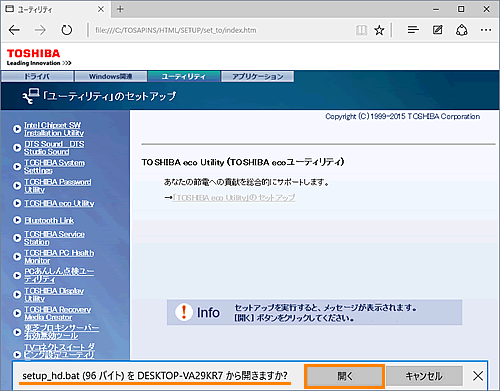Open TOSHIBA eco Utility sidebar link
Image resolution: width=500 pixels, height=391 pixels.
pos(59,203)
